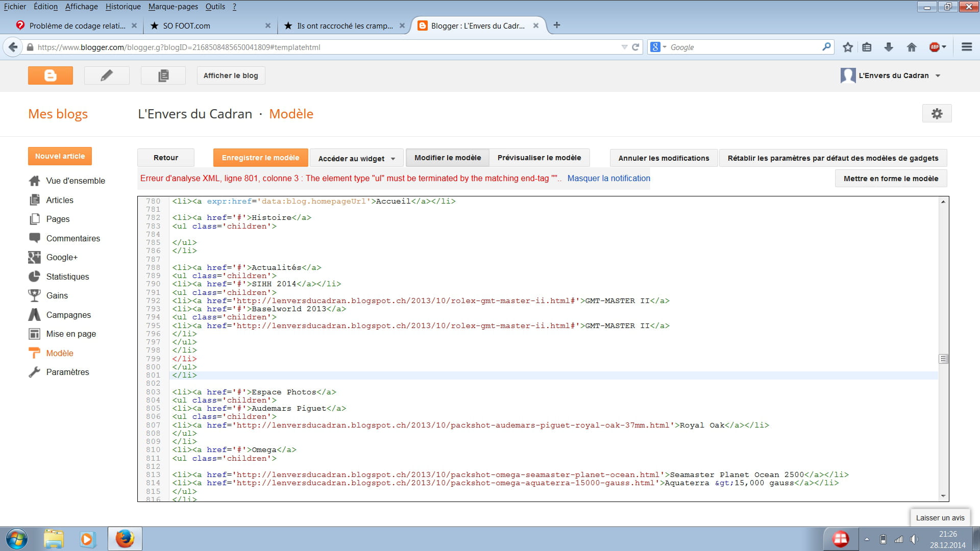Open the Édition menu
The width and height of the screenshot is (980, 551).
[45, 7]
